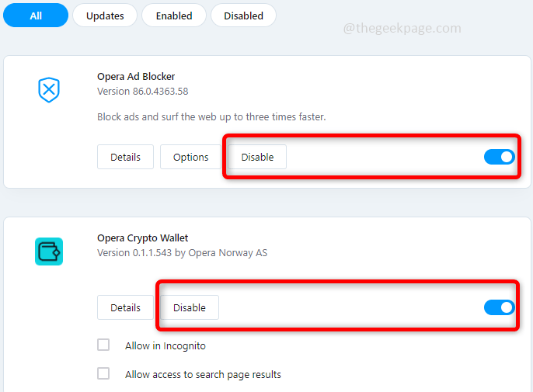The width and height of the screenshot is (533, 392).
Task: Check the Allow in Incognito checkbox
Action: pyautogui.click(x=103, y=345)
